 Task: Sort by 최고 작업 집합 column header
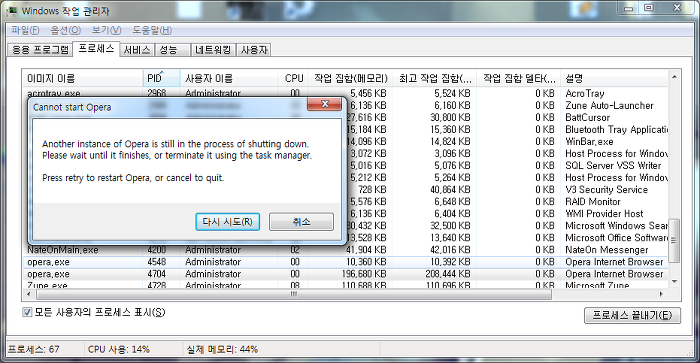(435, 79)
